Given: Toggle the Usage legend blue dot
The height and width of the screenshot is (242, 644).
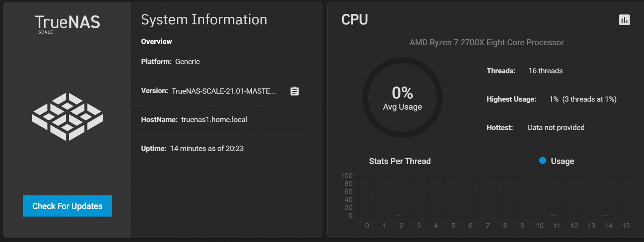Looking at the screenshot, I should pyautogui.click(x=542, y=161).
